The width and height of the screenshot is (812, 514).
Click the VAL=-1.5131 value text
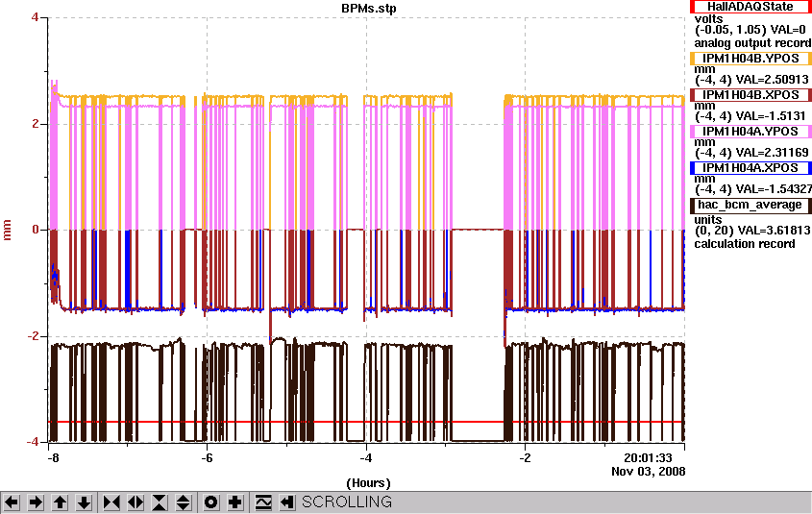[x=771, y=116]
